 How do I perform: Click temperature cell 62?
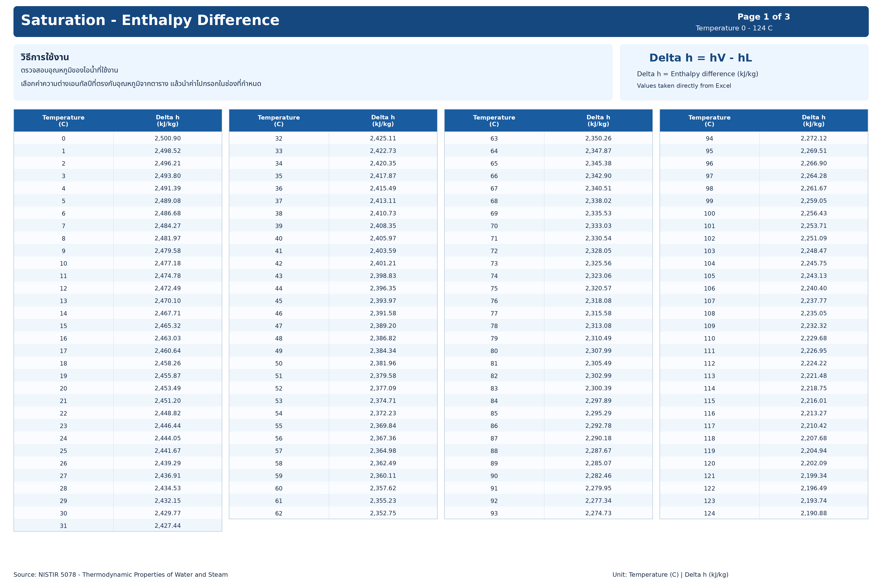pyautogui.click(x=279, y=513)
